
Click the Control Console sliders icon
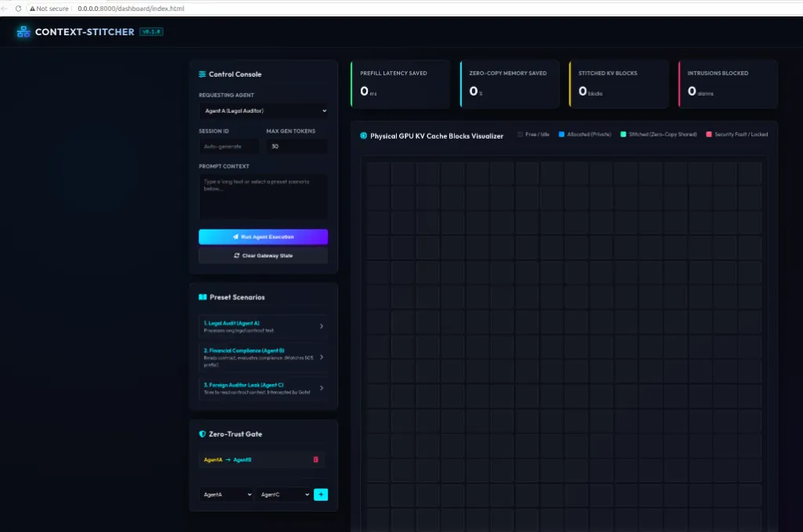click(x=202, y=74)
